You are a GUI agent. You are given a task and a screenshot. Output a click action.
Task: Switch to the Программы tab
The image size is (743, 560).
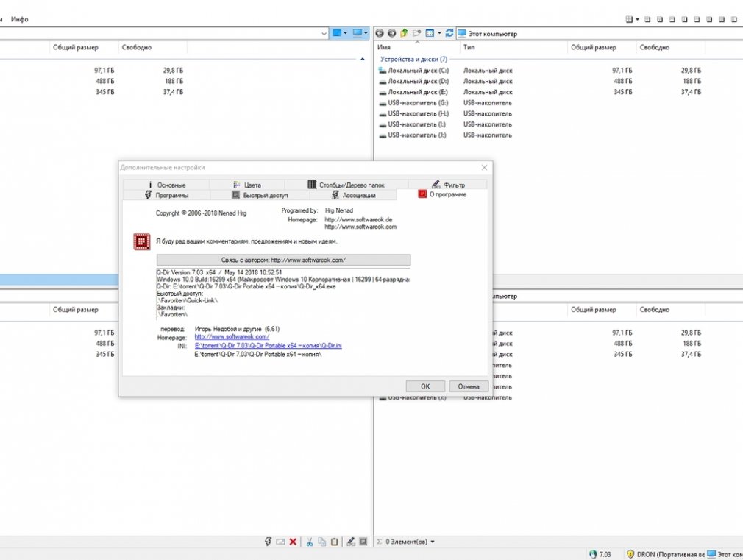coord(166,195)
